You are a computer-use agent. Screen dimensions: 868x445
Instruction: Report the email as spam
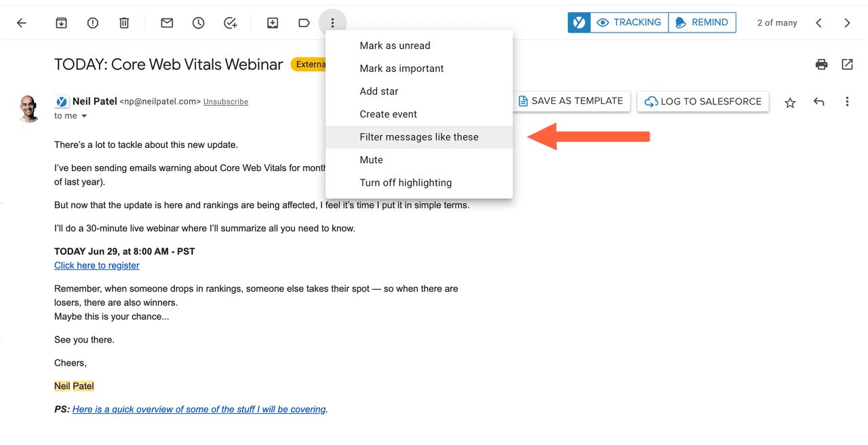tap(92, 22)
